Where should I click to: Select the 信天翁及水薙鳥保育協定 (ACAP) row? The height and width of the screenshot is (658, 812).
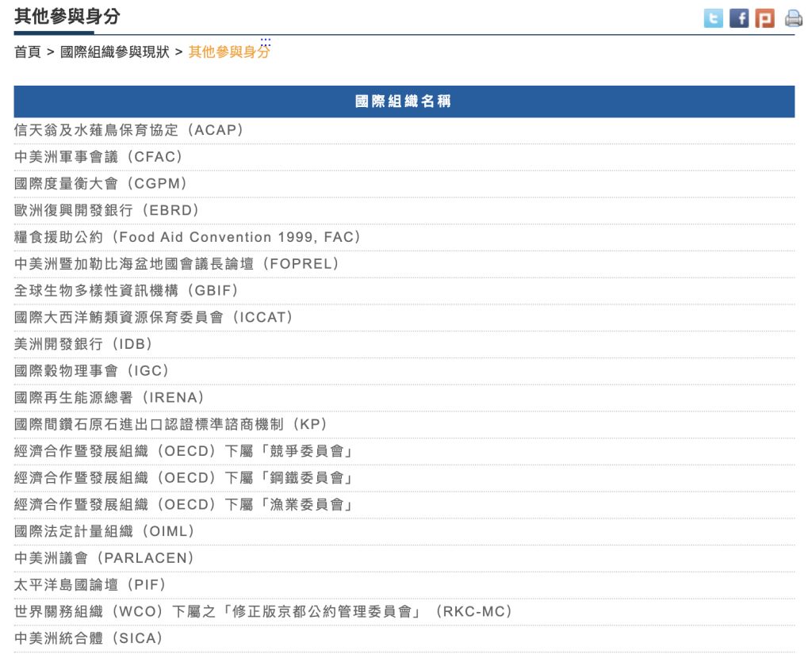pyautogui.click(x=128, y=130)
